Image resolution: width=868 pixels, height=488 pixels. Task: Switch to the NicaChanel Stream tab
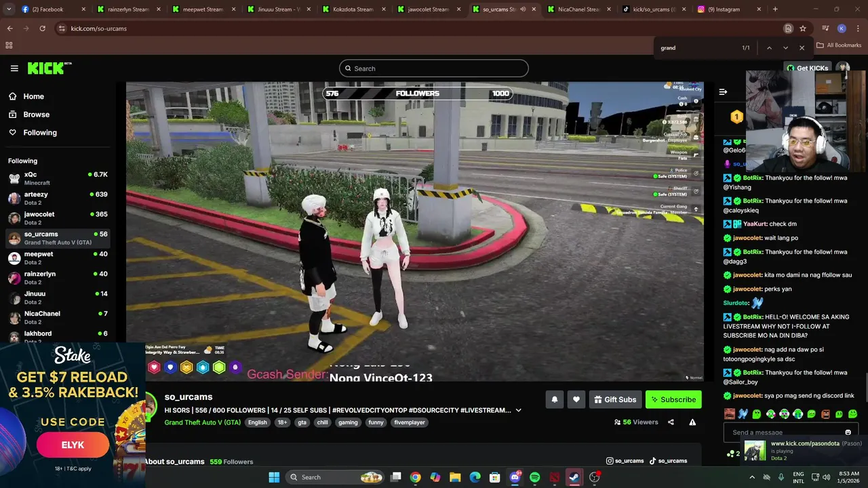[x=578, y=9]
